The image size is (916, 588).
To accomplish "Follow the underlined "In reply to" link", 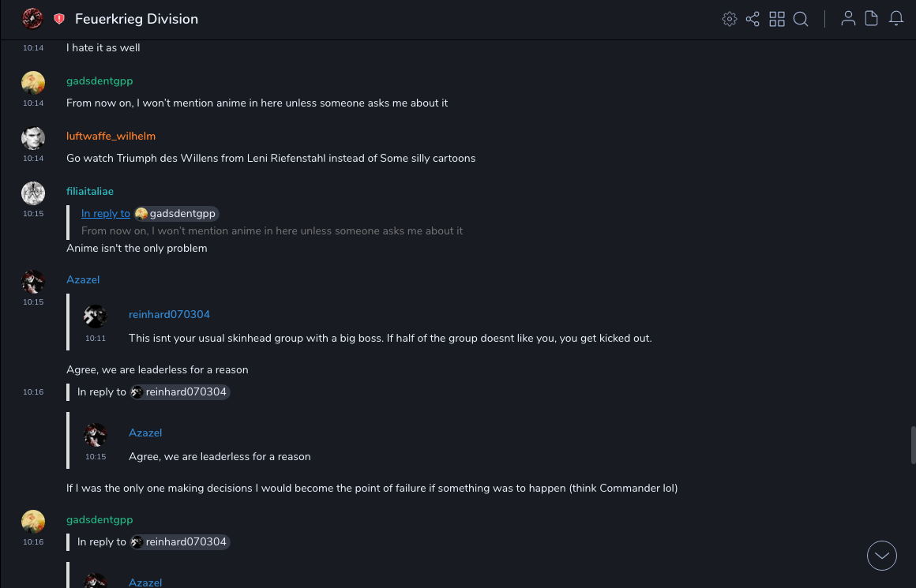I will coord(106,213).
